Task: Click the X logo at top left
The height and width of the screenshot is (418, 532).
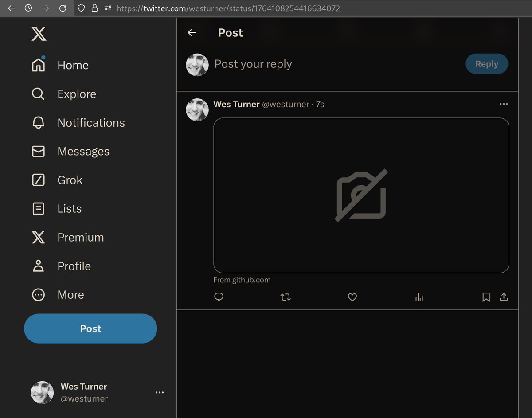Action: tap(39, 33)
